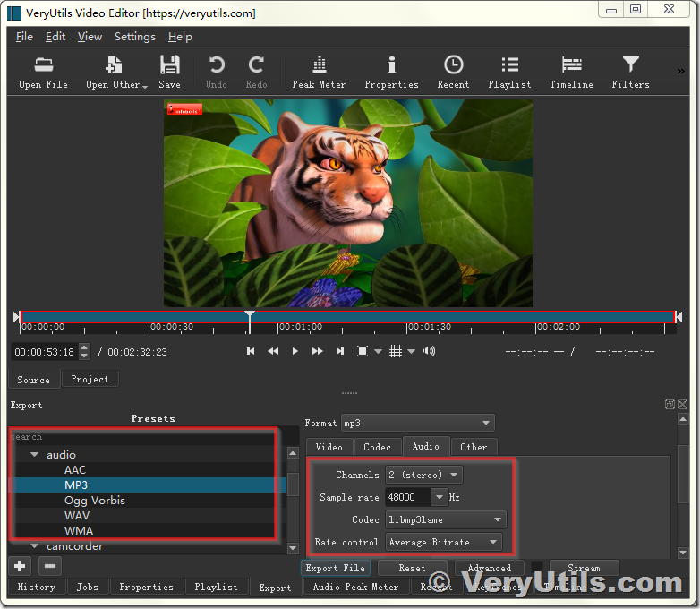Open the grid options dropdown arrow
The width and height of the screenshot is (700, 609).
(x=412, y=352)
